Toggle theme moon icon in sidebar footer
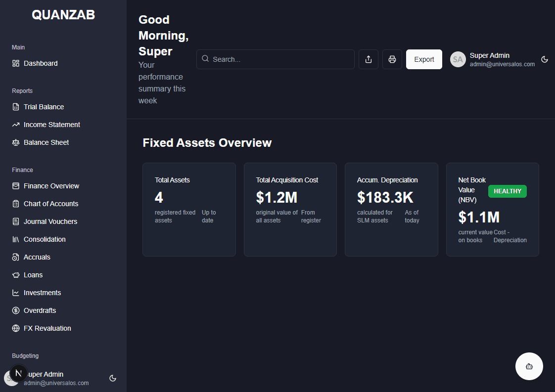Viewport: 555px width, 392px height. pyautogui.click(x=113, y=378)
